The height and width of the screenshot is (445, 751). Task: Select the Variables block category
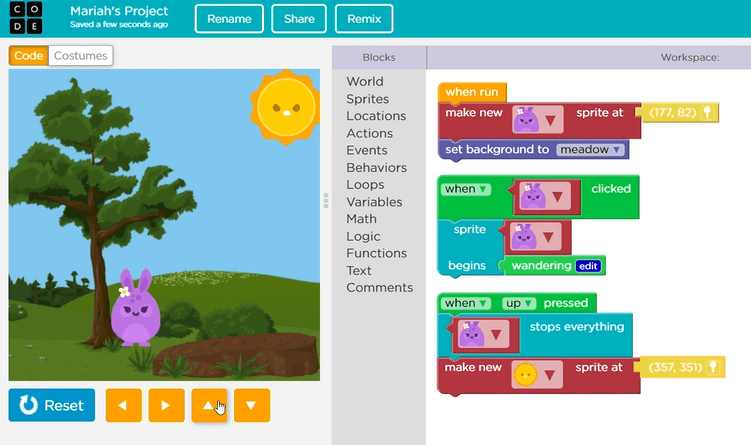[x=374, y=202]
